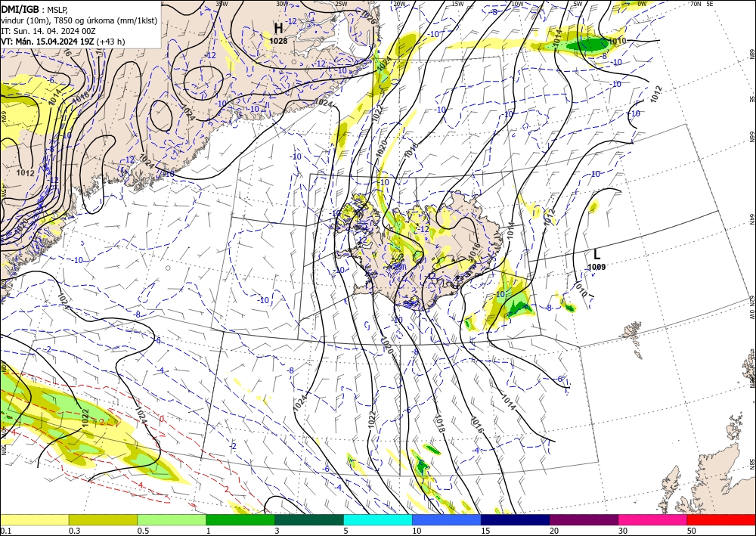Click the red 50 mm legend swatch
This screenshot has height=536, width=756.
721,519
